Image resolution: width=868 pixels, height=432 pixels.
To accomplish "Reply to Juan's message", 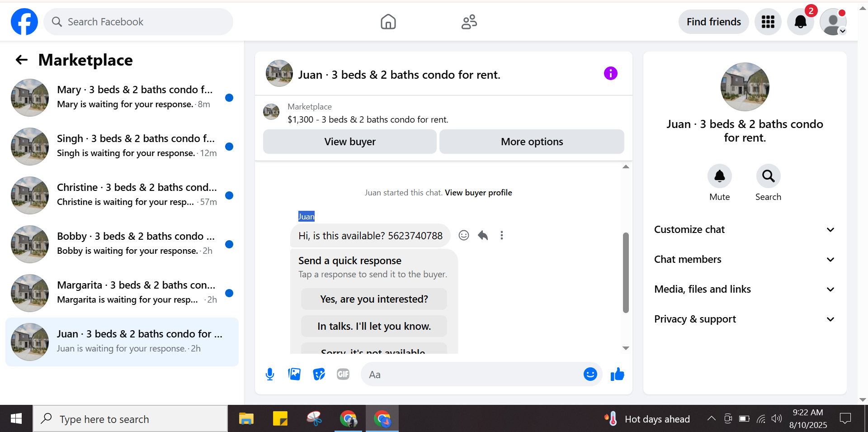I will pyautogui.click(x=483, y=235).
